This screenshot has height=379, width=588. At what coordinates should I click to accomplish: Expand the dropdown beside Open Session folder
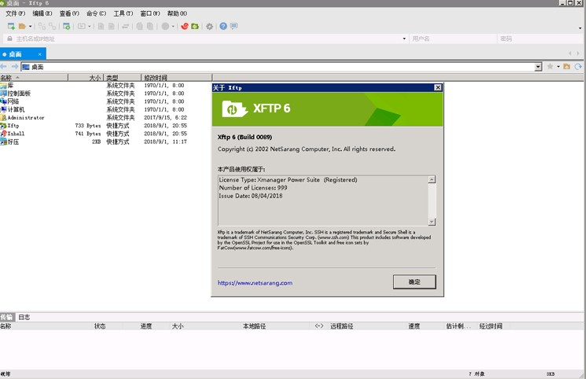coord(31,26)
